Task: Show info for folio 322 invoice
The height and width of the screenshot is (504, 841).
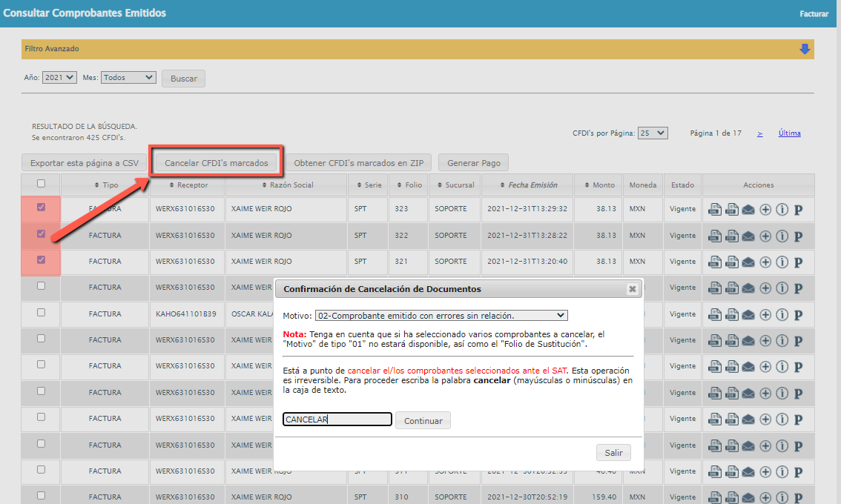Action: (x=782, y=236)
